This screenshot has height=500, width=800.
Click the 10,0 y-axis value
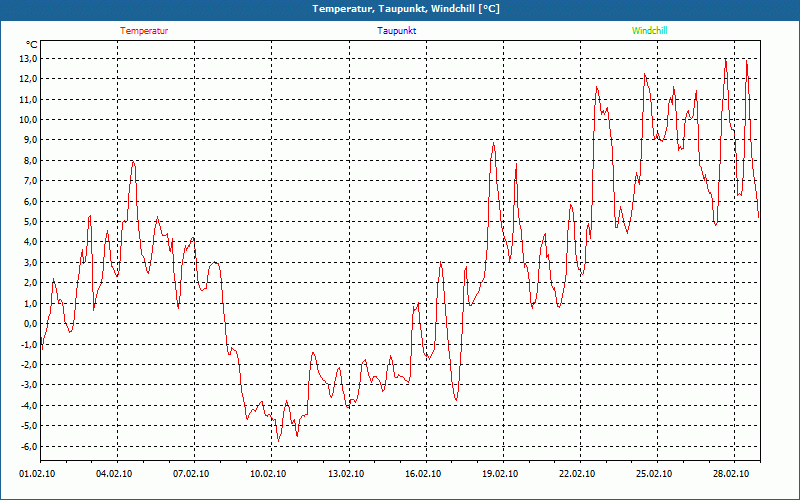pos(28,120)
